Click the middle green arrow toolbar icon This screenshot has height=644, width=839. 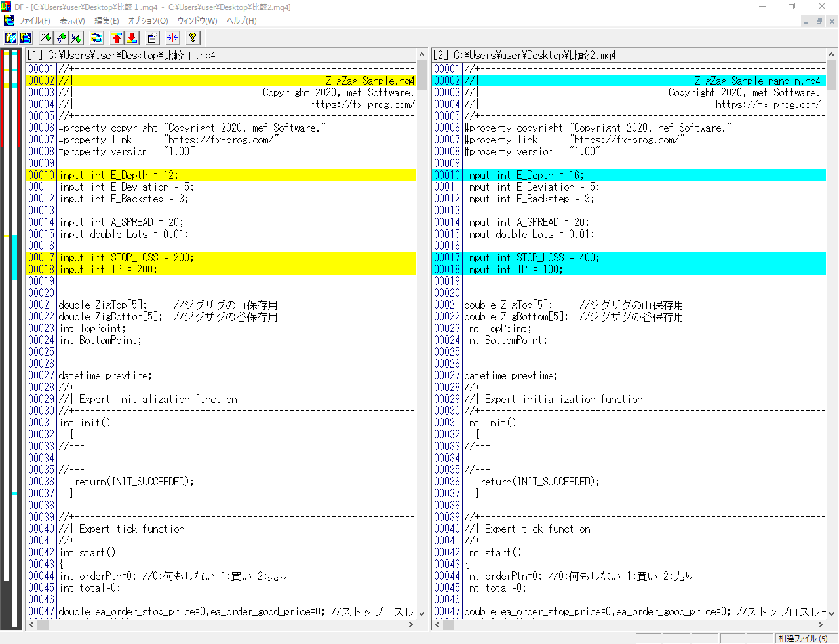click(x=61, y=38)
